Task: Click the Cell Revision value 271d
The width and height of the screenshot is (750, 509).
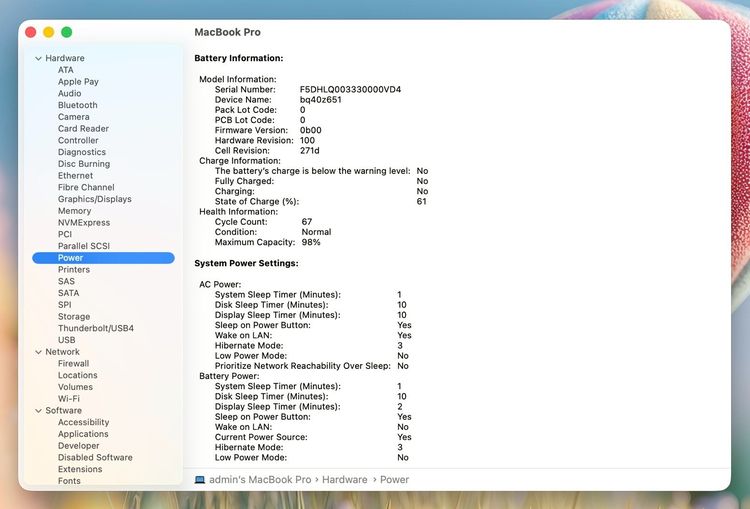Action: coord(309,151)
